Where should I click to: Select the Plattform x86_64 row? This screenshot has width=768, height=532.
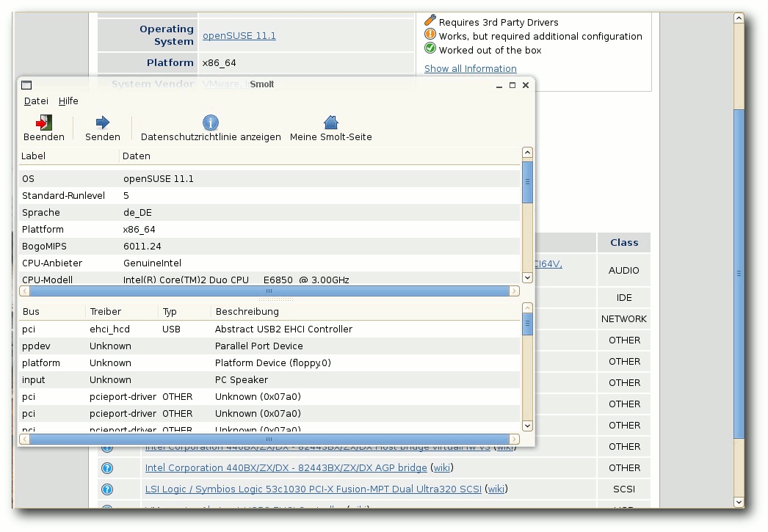pos(269,230)
